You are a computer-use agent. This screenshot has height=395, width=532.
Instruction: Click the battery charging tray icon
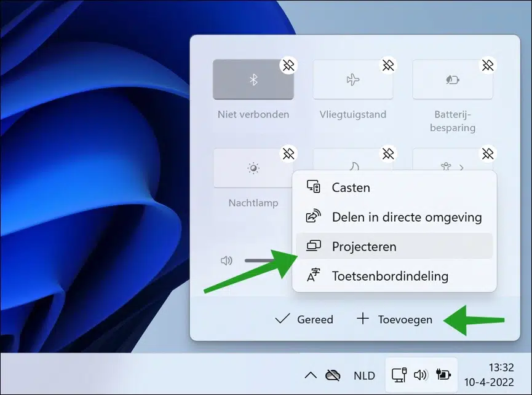[x=443, y=375]
